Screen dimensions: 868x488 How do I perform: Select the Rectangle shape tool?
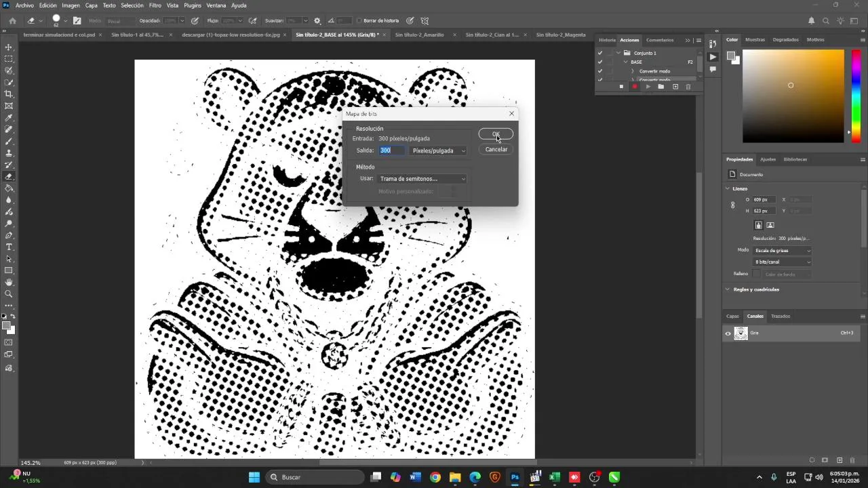[9, 270]
